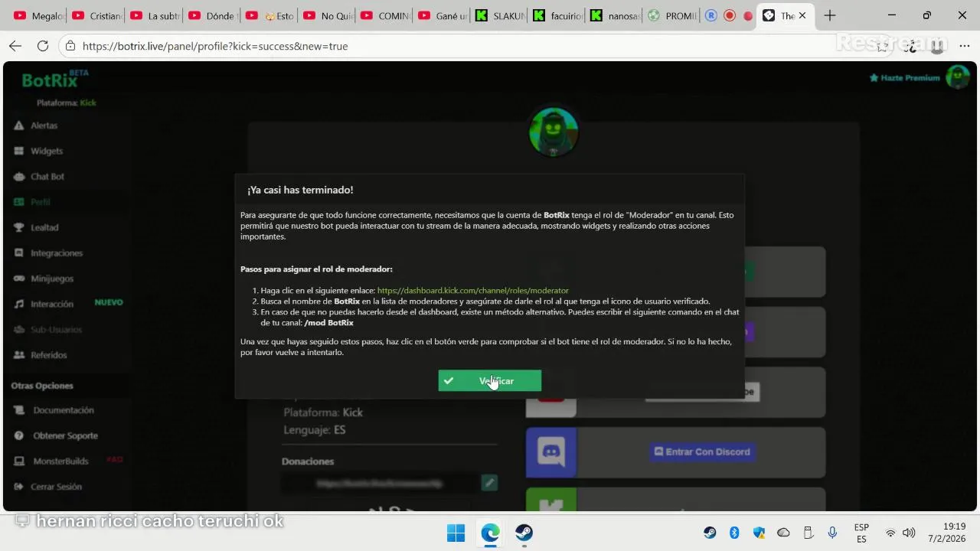Select Perfil in the sidebar
Image resolution: width=980 pixels, height=551 pixels.
tap(40, 202)
